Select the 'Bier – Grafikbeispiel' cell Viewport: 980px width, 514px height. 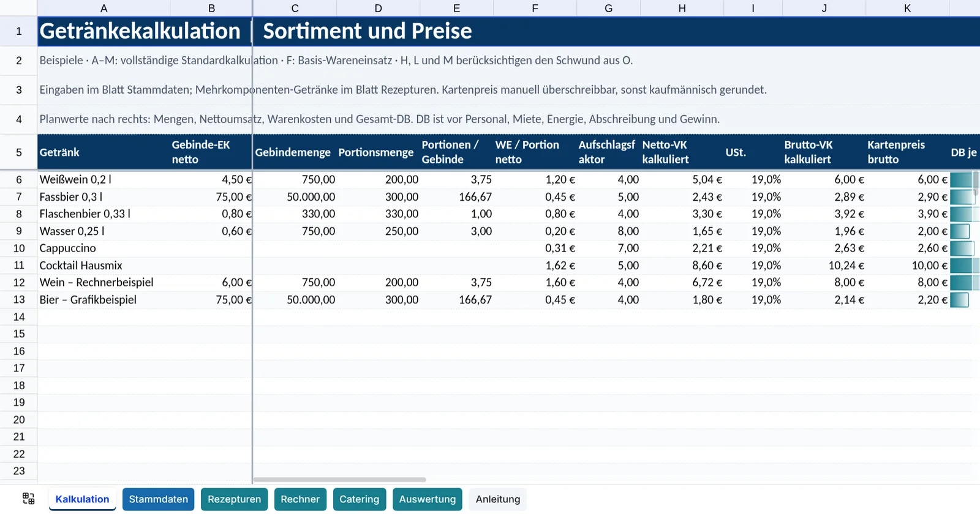point(104,300)
